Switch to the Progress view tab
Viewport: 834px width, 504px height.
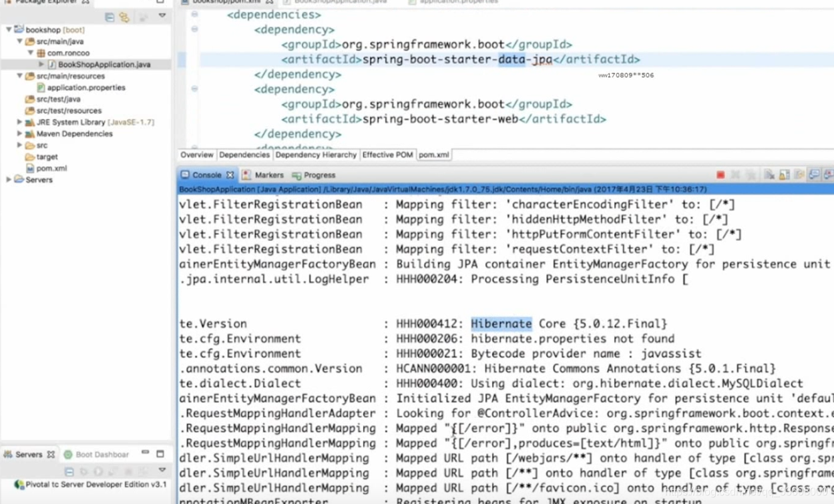click(314, 175)
